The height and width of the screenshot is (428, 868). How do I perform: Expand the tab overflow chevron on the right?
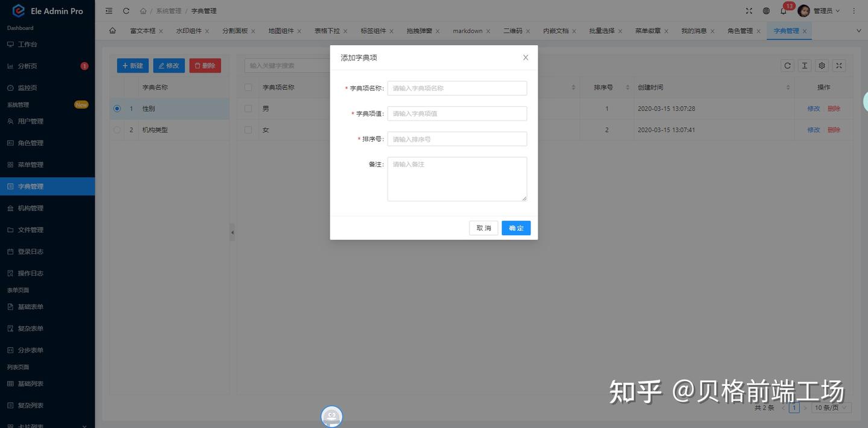(x=858, y=30)
